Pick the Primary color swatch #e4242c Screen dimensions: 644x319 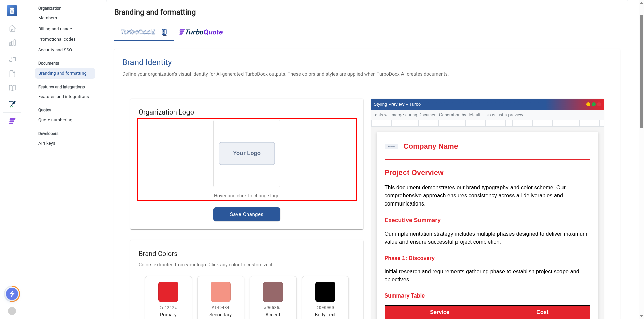point(168,292)
